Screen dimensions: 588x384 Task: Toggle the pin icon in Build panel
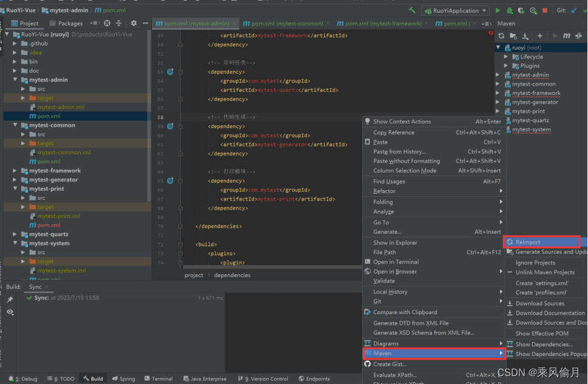(x=10, y=300)
